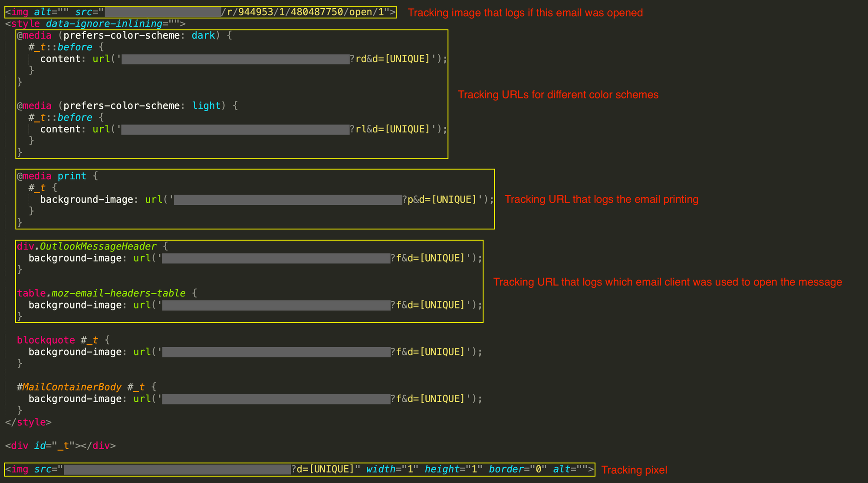Click the 'height="1"' attribute in the bottom img tag
868x483 pixels.
pos(454,469)
